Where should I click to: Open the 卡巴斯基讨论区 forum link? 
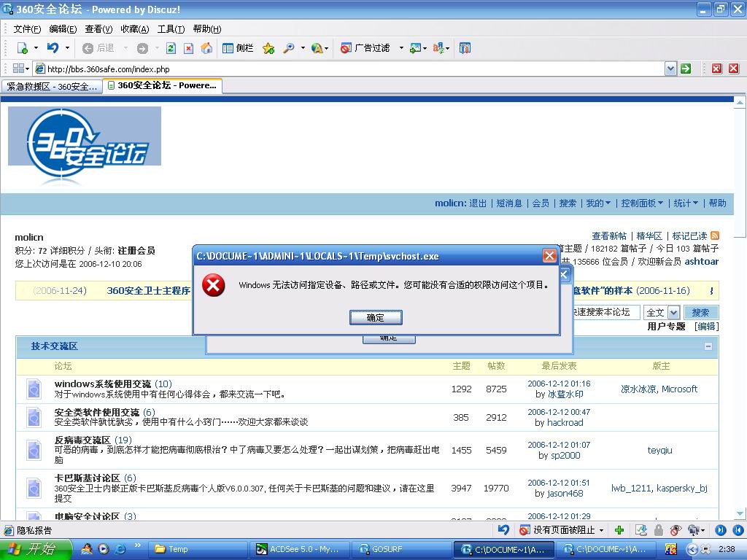point(88,478)
